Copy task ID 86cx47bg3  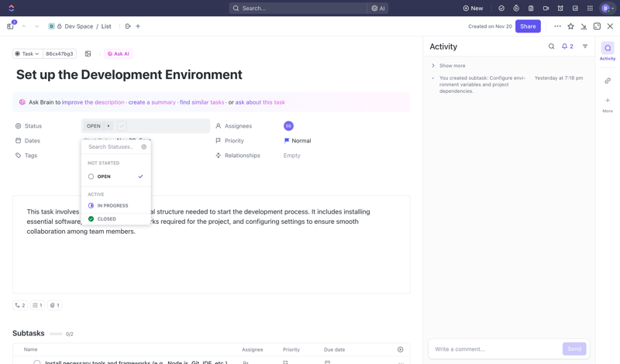click(60, 53)
